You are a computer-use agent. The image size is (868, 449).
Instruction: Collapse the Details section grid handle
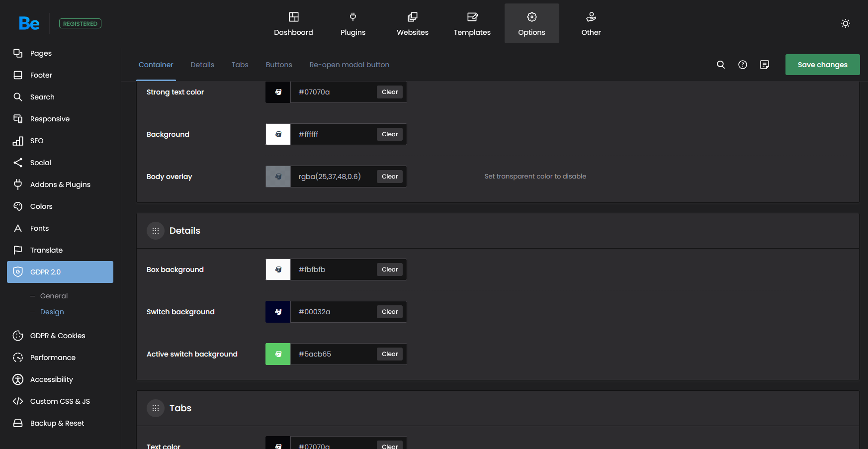click(x=156, y=231)
